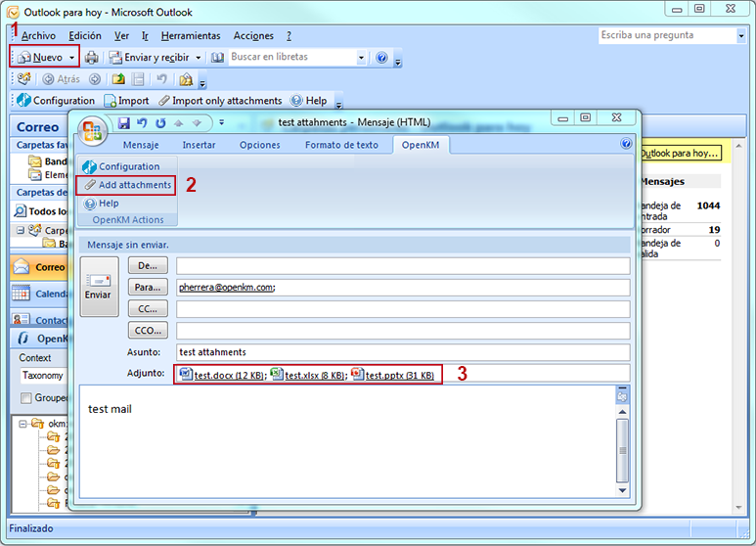Click the Import button in OpenKM toolbar
This screenshot has width=756, height=546.
click(x=126, y=101)
